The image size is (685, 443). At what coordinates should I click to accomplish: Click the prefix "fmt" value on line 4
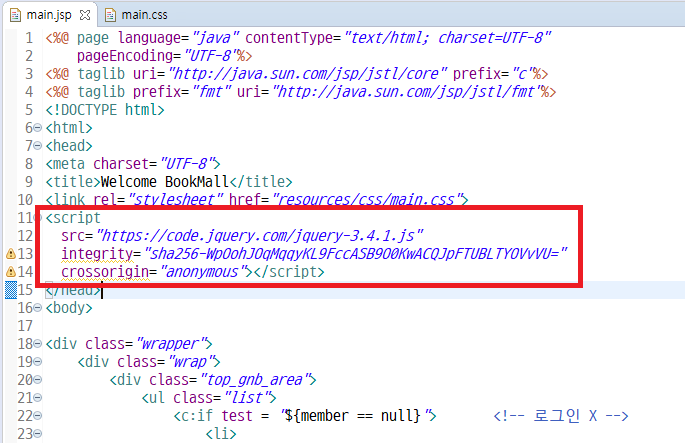point(212,92)
